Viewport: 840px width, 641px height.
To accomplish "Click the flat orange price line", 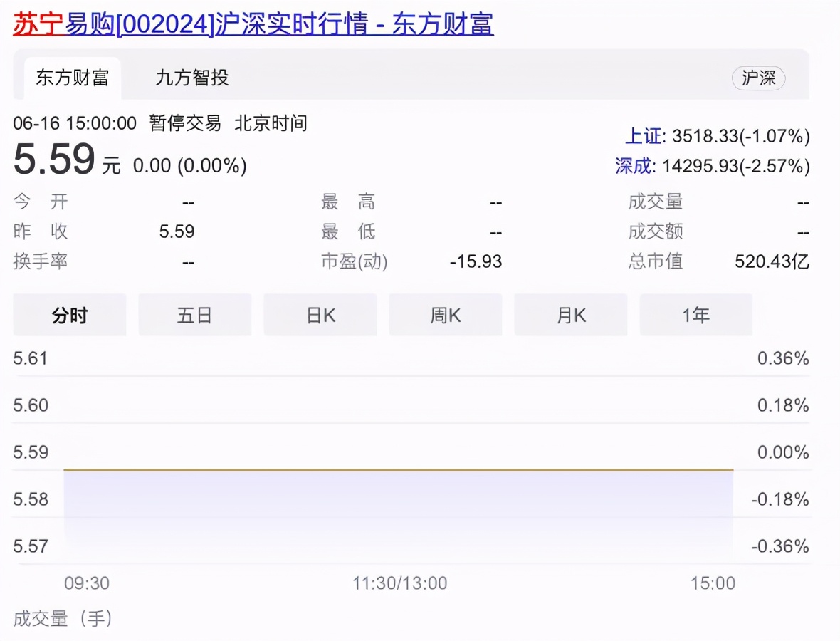I will pos(399,470).
